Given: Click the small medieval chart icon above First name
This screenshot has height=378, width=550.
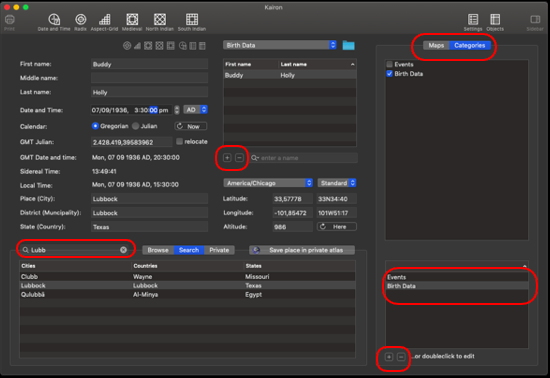Looking at the screenshot, I should tap(148, 46).
